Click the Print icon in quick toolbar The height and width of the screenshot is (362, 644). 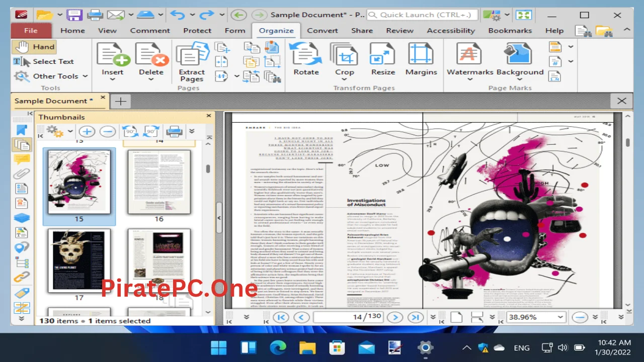coord(95,15)
